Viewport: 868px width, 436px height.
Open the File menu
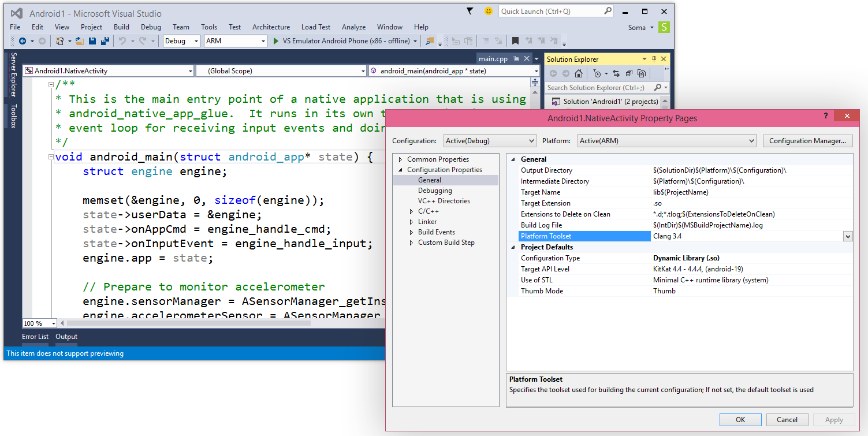tap(15, 27)
